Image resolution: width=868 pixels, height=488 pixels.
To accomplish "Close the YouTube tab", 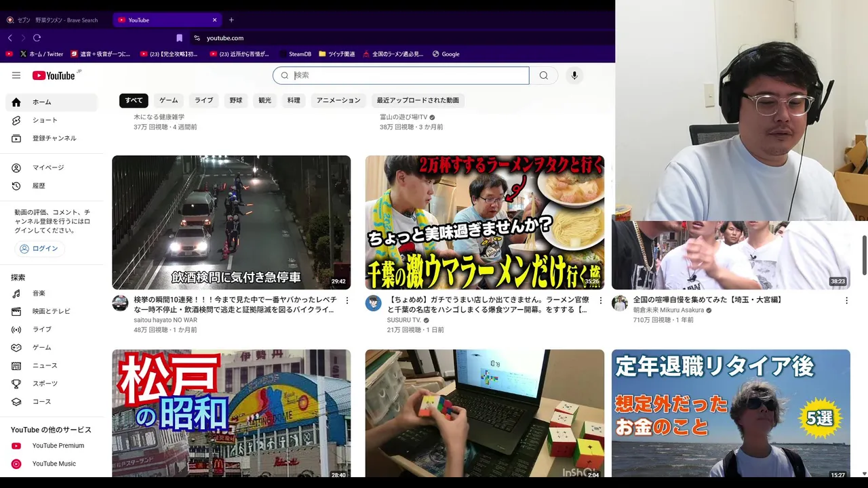I will tap(215, 20).
